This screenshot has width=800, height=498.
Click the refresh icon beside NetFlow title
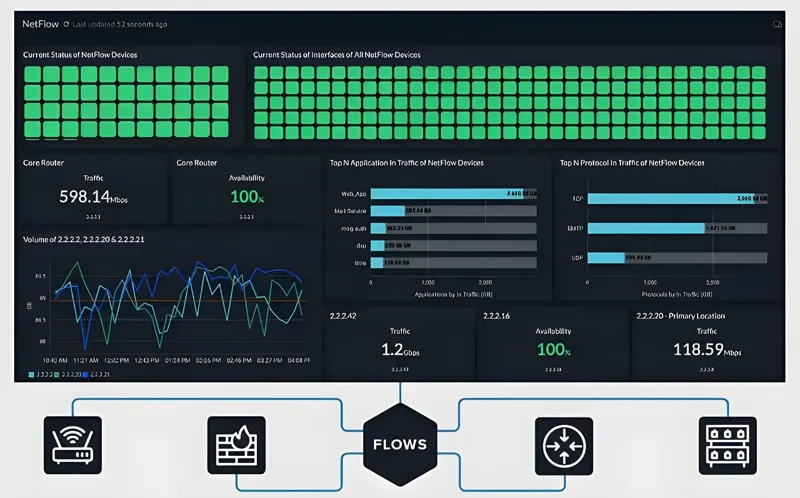(66, 23)
